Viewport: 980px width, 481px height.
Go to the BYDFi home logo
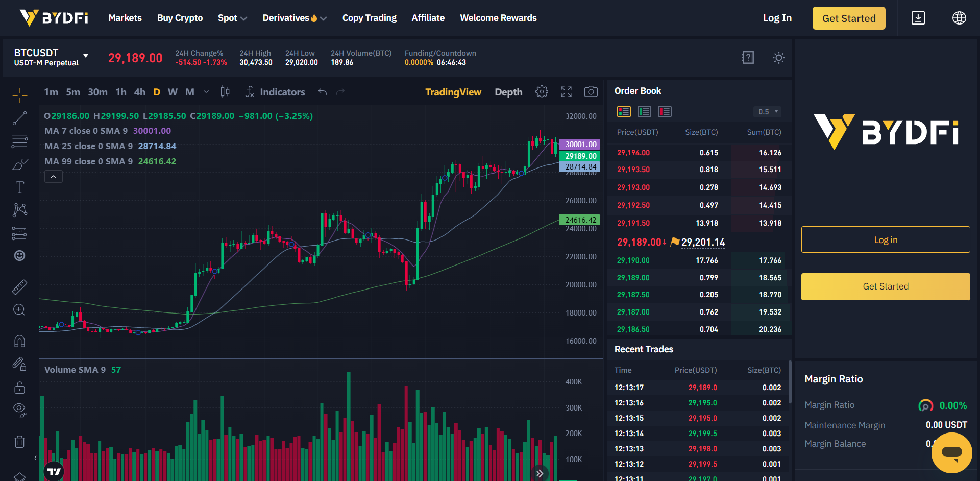click(x=54, y=18)
